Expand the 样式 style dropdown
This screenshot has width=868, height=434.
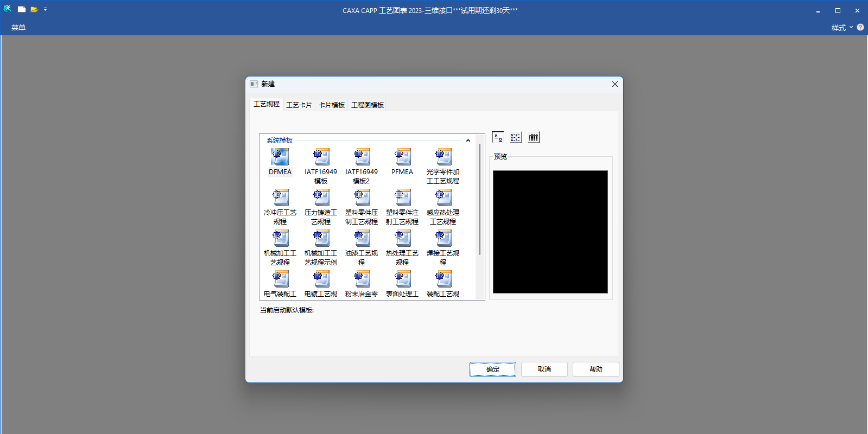[x=842, y=28]
